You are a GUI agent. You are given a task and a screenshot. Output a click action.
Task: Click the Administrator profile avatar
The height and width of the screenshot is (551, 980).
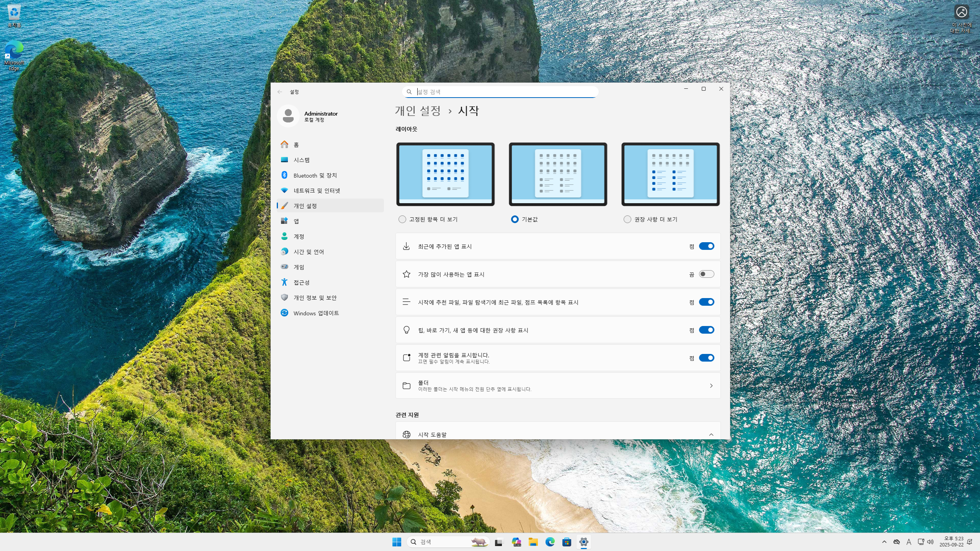[288, 116]
